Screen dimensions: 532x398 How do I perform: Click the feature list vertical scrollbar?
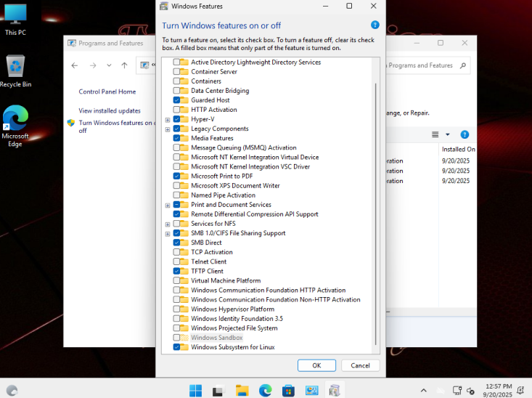[375, 214]
